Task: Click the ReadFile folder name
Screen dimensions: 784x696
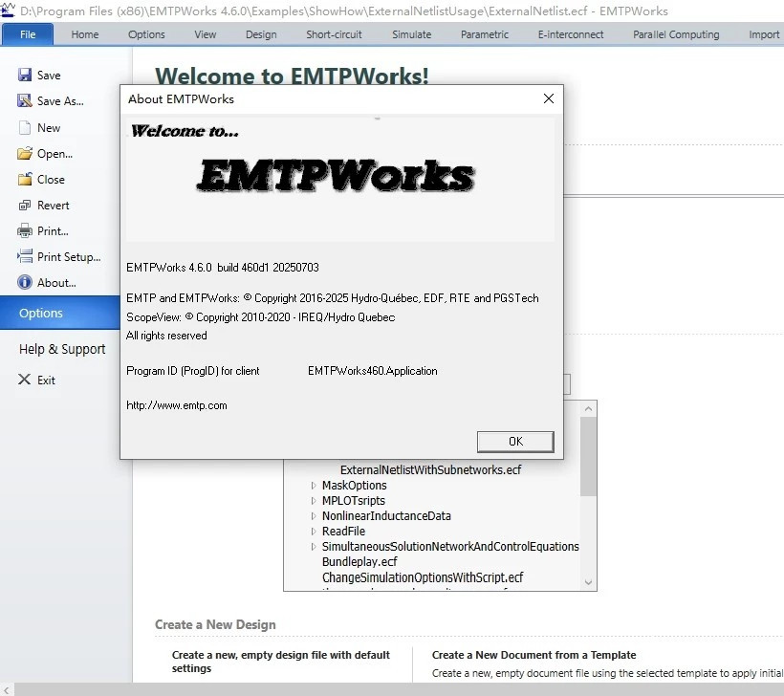Action: pyautogui.click(x=343, y=531)
